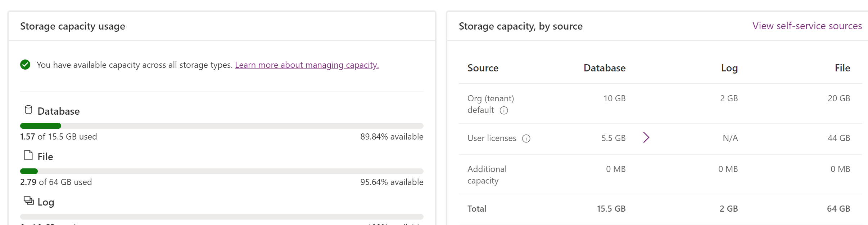
Task: Click View self-service sources link
Action: click(x=807, y=26)
